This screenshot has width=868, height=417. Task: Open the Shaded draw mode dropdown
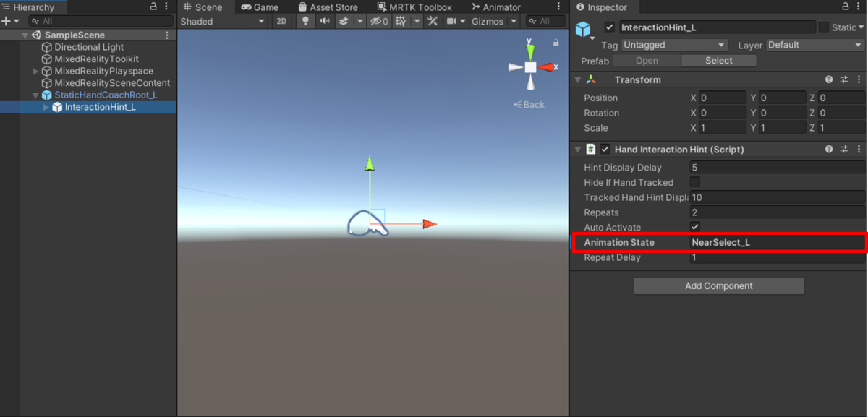[223, 21]
